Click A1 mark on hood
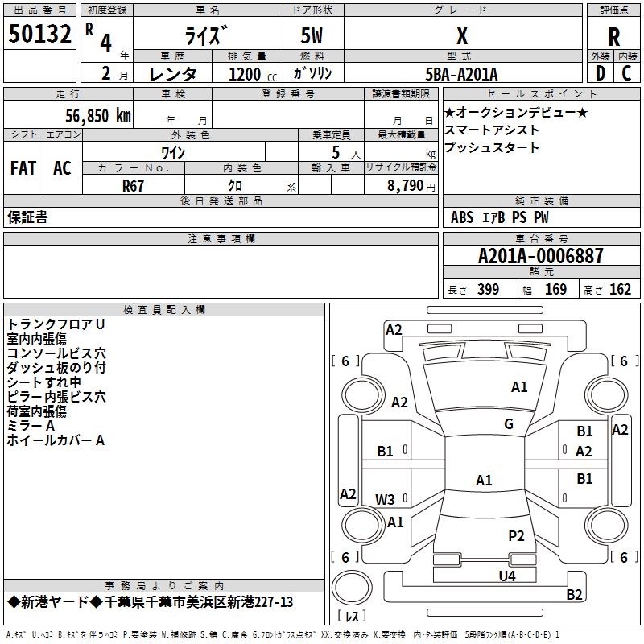 [519, 387]
